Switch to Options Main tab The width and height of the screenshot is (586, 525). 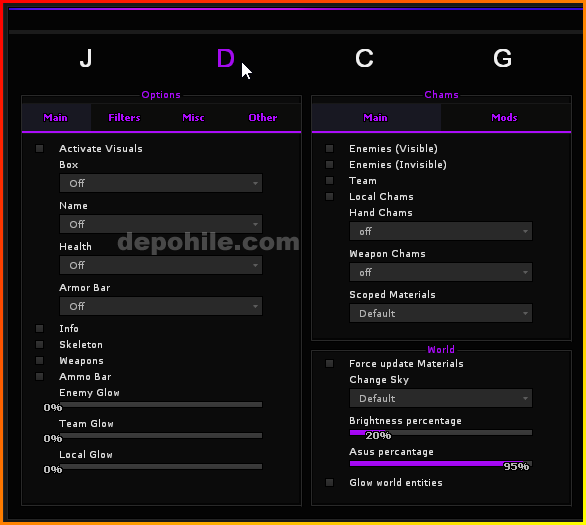(56, 118)
